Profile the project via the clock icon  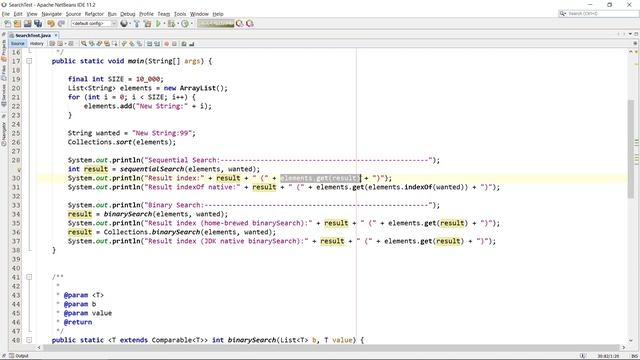185,24
